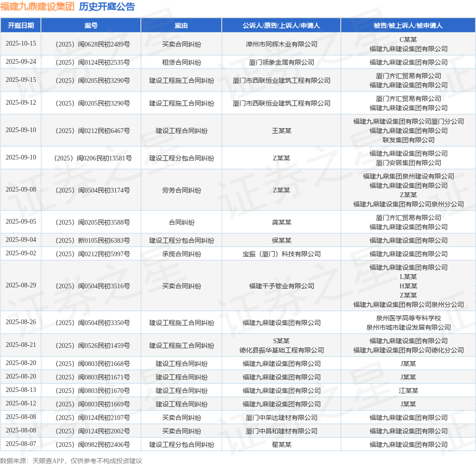Click the date 2025-08-21
The width and height of the screenshot is (476, 465).
(x=20, y=345)
